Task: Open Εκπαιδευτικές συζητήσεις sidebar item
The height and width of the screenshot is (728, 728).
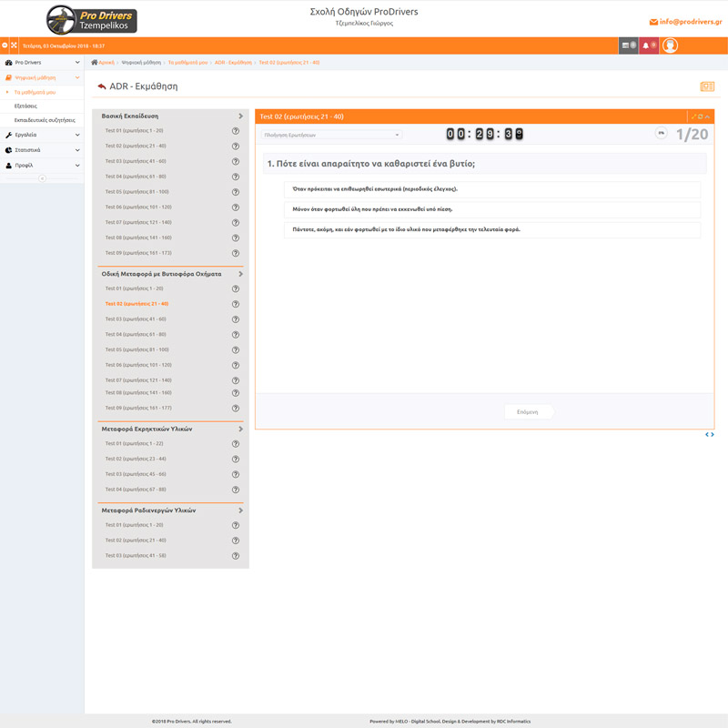Action: click(45, 120)
